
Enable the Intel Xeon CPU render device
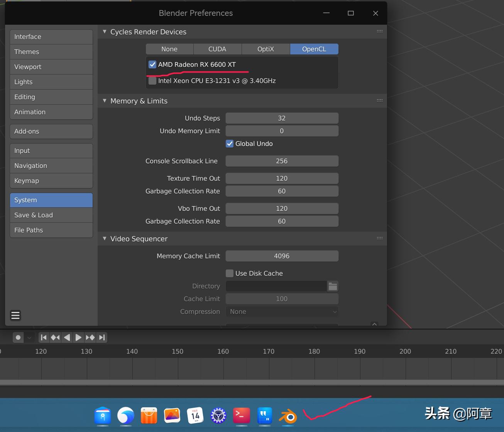pyautogui.click(x=152, y=81)
